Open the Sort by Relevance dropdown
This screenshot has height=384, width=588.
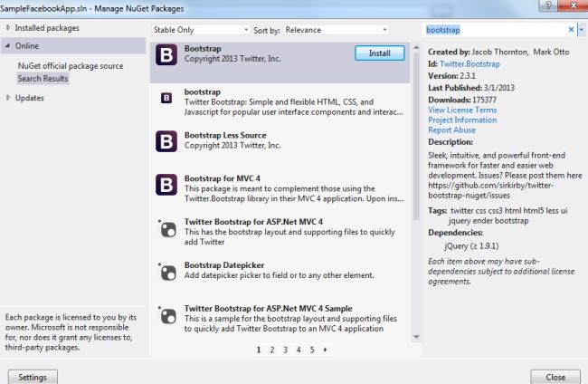pos(336,30)
